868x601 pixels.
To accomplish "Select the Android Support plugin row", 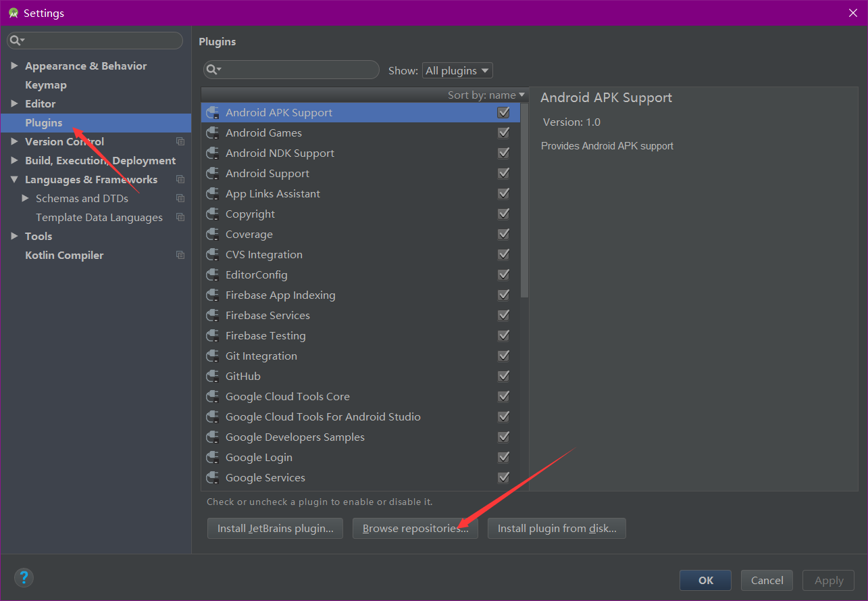I will [x=361, y=174].
